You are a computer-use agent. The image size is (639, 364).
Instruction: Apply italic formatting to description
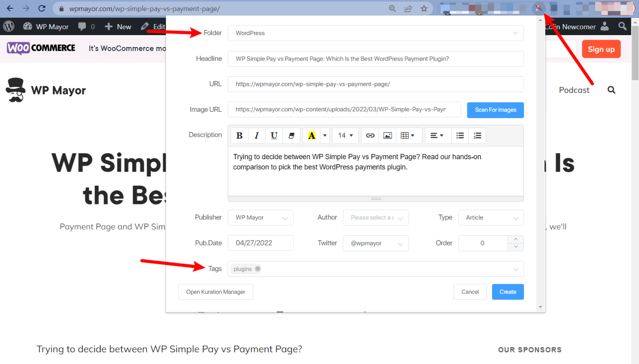point(257,135)
